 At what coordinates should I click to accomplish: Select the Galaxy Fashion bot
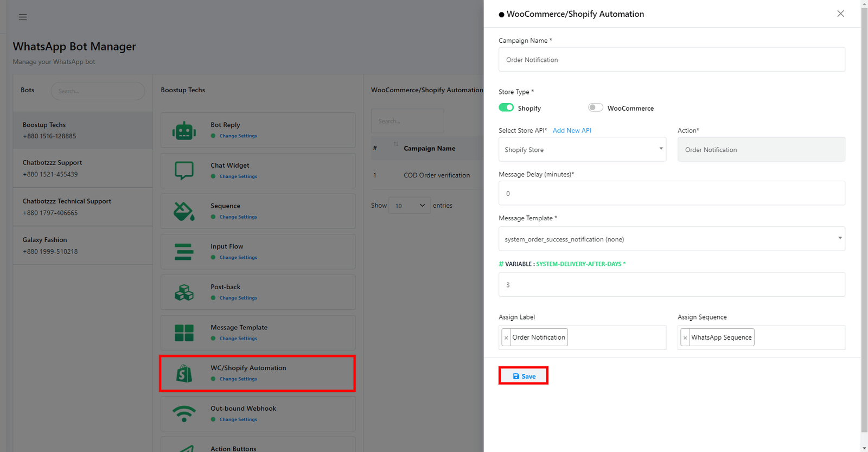point(82,245)
